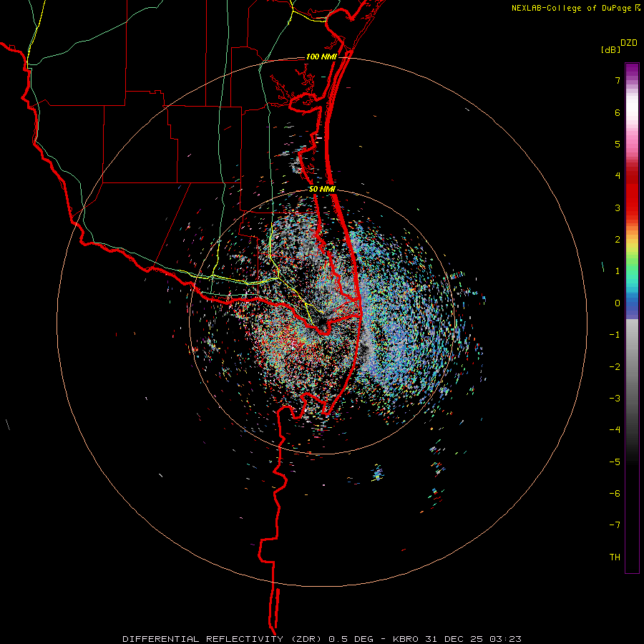The height and width of the screenshot is (644, 644).
Task: Click the 1 value on the color scale
Action: (618, 271)
